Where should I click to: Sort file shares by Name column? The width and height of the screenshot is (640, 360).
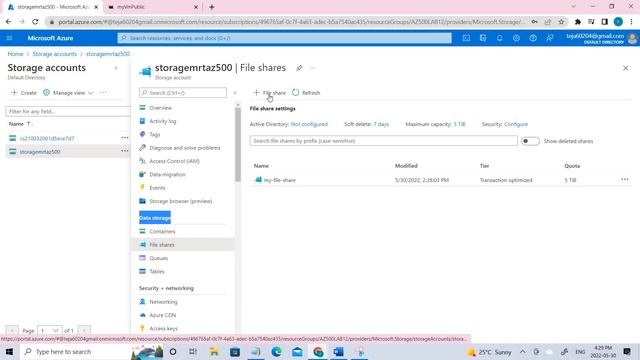coord(261,166)
